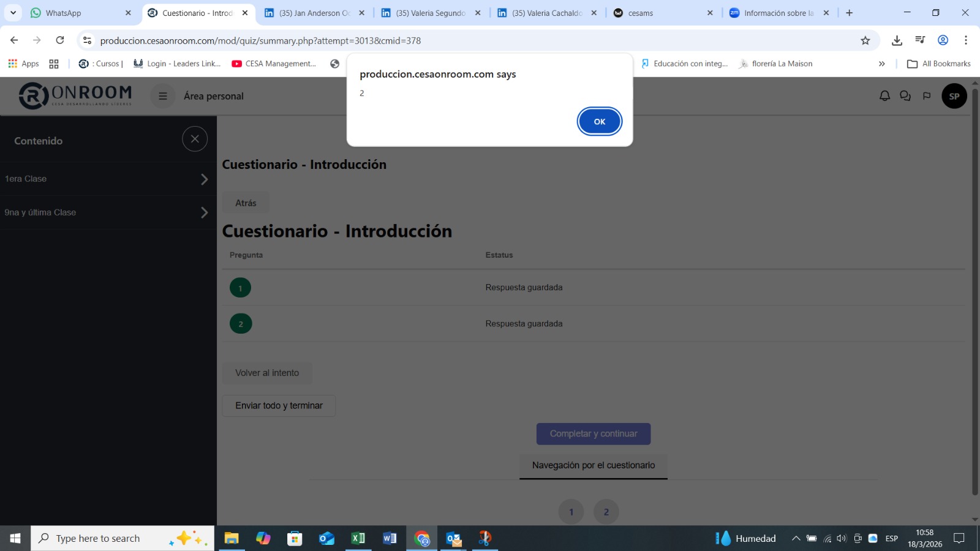The height and width of the screenshot is (551, 980).
Task: Switch to the WhatsApp tab
Action: click(x=80, y=13)
